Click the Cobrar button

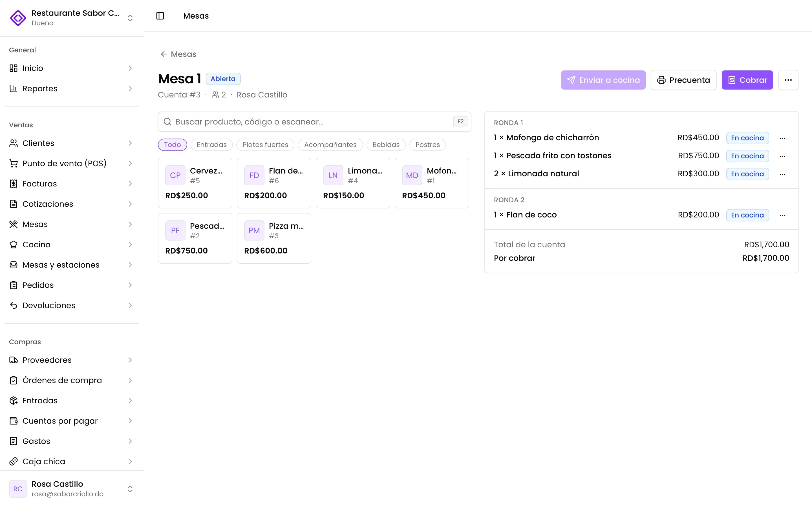[747, 80]
